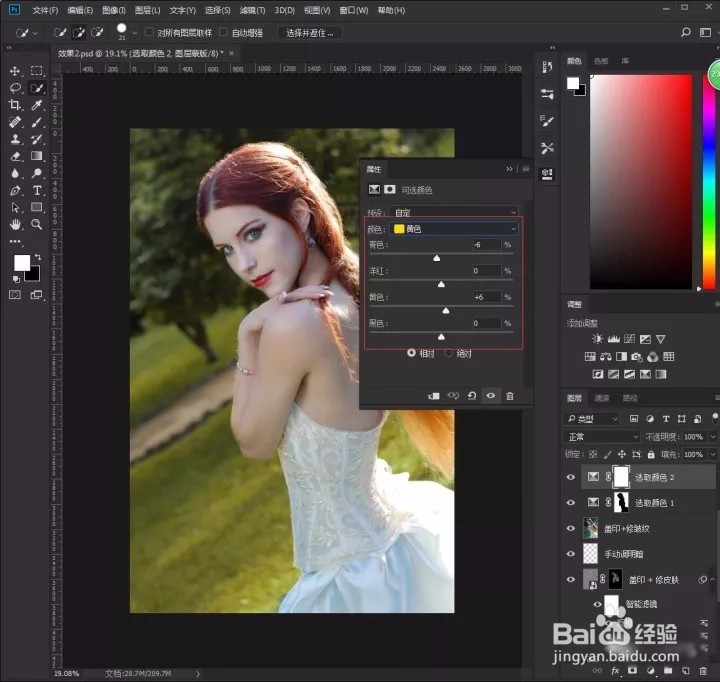Open the Colors dropdown showing yellow
This screenshot has width=720, height=682.
[454, 229]
